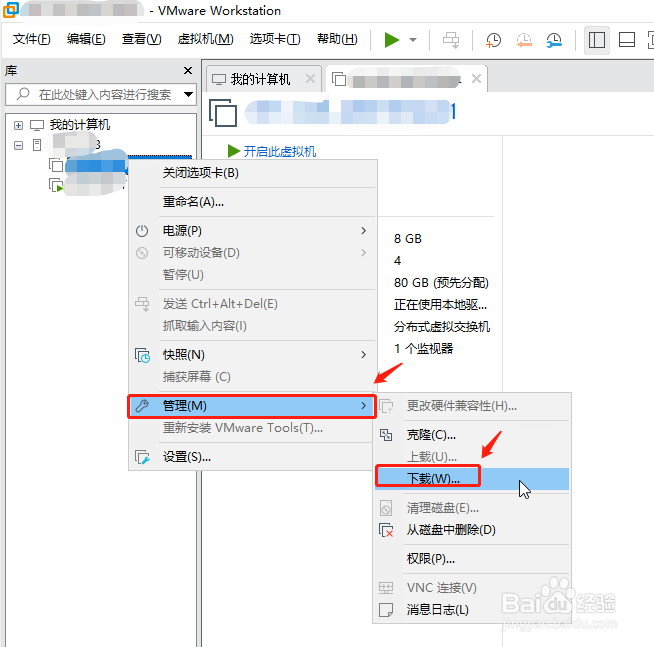
Task: Choose 下载(W)... in manage submenu
Action: tap(471, 478)
